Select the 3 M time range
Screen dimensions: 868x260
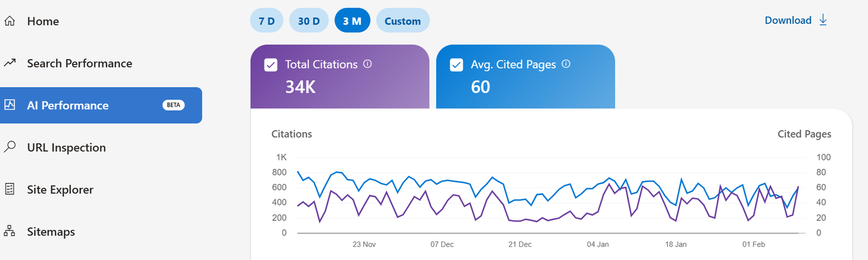pos(352,21)
